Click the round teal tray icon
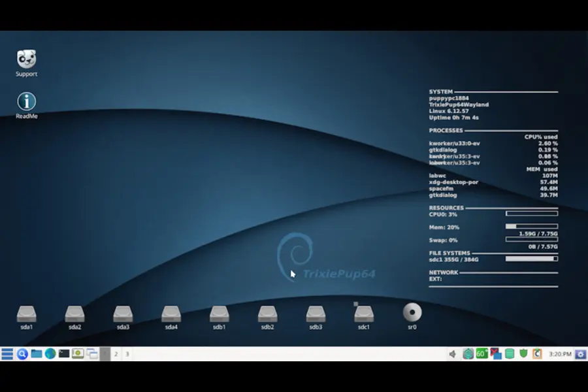Image resolution: width=588 pixels, height=392 pixels. pyautogui.click(x=468, y=353)
